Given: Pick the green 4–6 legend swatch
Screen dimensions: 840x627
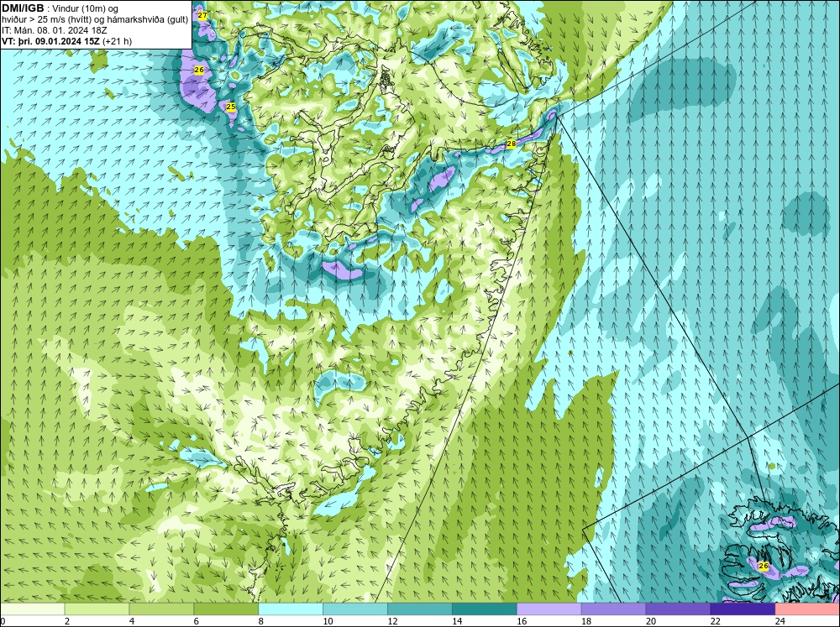Looking at the screenshot, I should coord(161,609).
